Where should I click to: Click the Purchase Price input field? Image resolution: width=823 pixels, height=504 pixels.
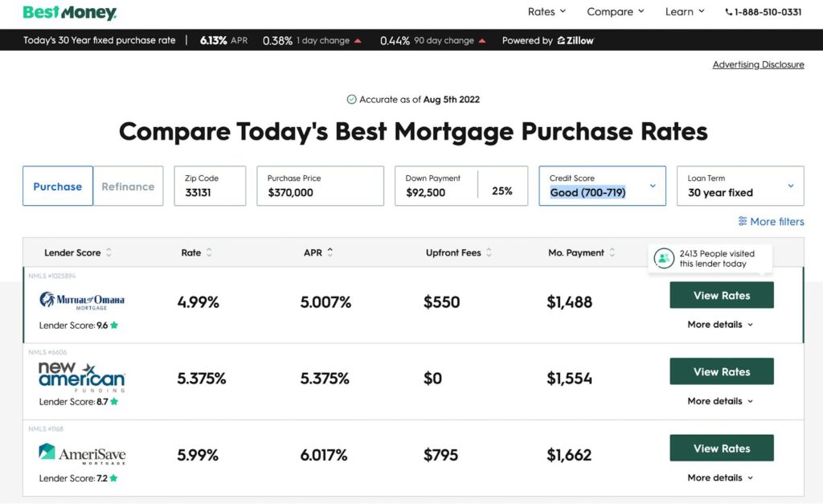pos(320,186)
